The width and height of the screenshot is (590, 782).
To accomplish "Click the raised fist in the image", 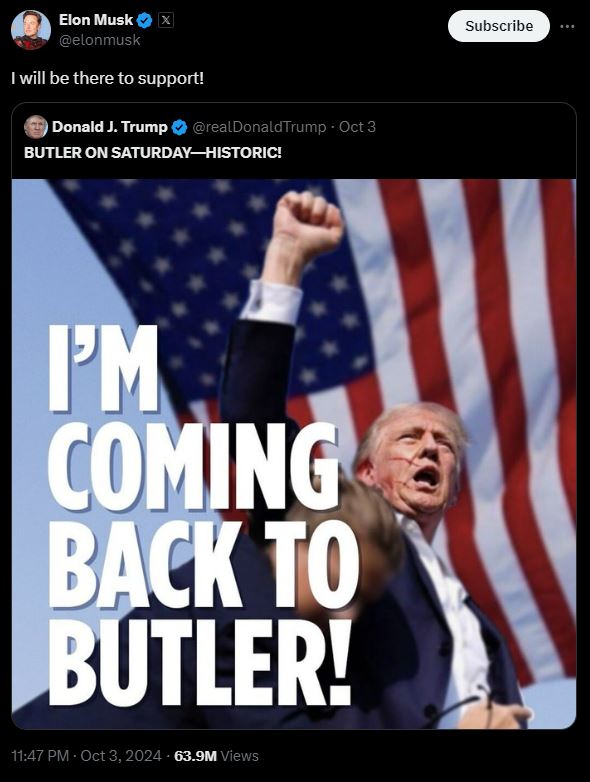I will tap(308, 222).
